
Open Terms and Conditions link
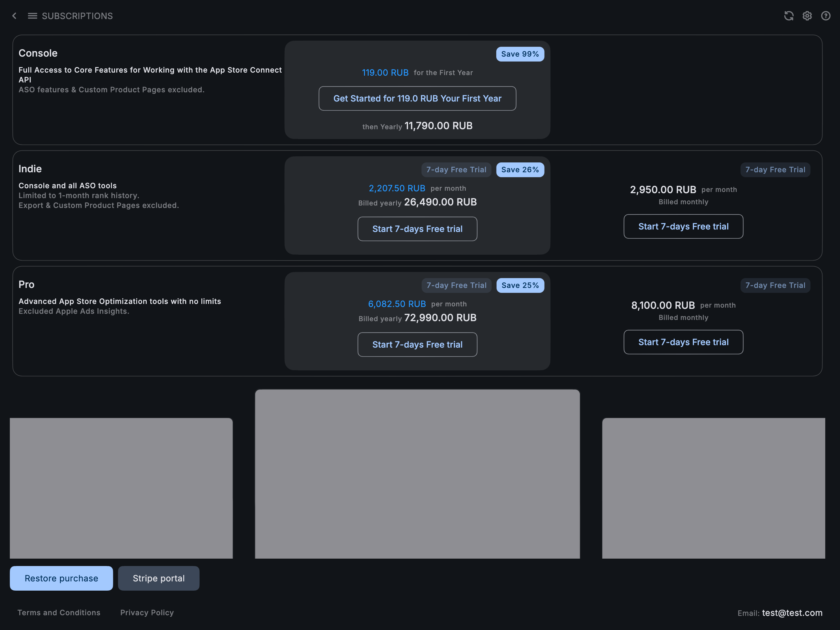59,612
